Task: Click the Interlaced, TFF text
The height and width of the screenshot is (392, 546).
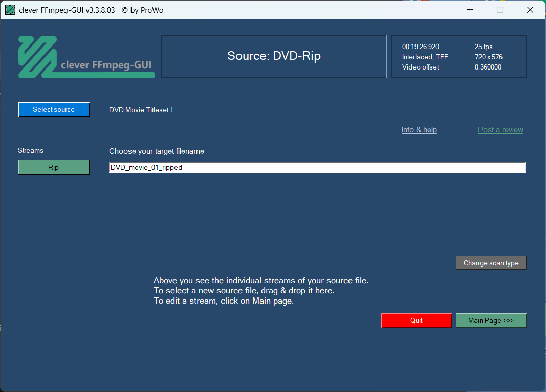Action: pyautogui.click(x=425, y=57)
